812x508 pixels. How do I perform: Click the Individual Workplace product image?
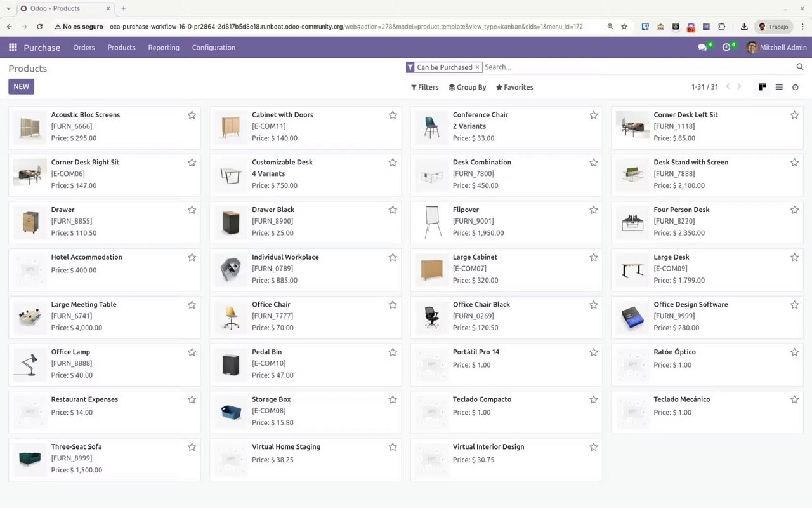231,269
